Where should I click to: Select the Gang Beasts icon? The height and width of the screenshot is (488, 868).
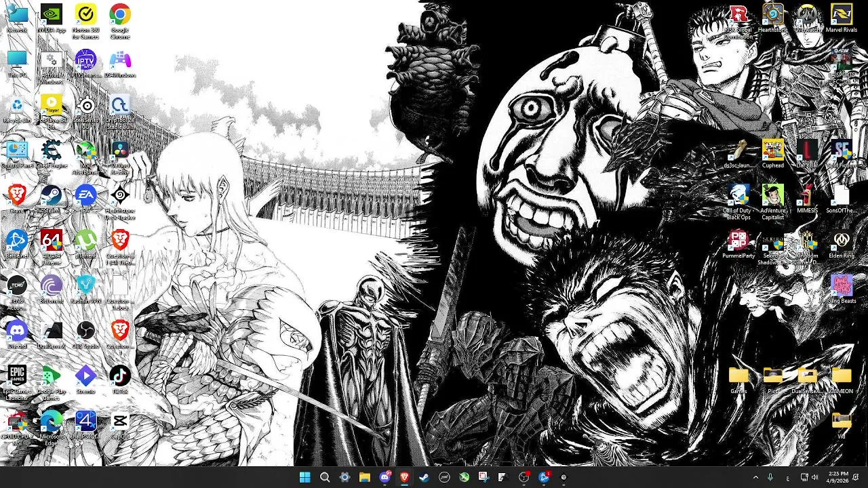(842, 289)
